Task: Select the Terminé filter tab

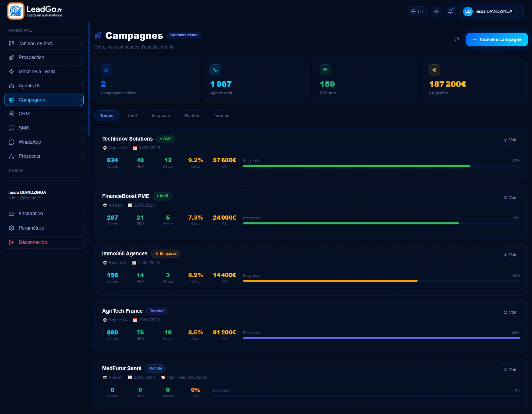Action: (221, 116)
